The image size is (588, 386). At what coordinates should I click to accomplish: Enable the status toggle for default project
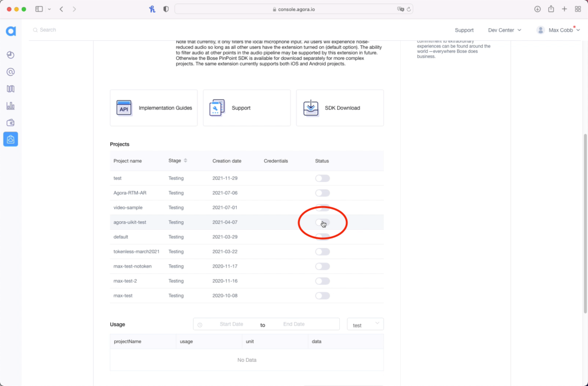(323, 237)
